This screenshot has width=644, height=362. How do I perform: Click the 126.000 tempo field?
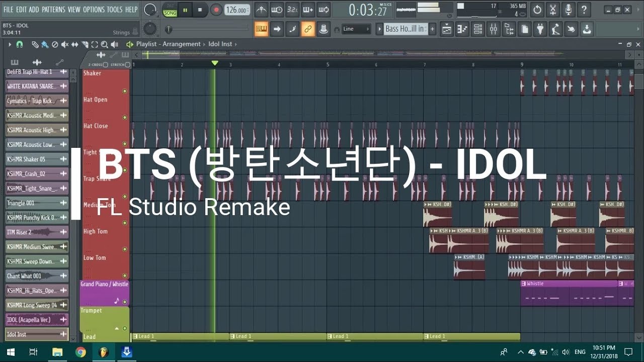click(236, 10)
